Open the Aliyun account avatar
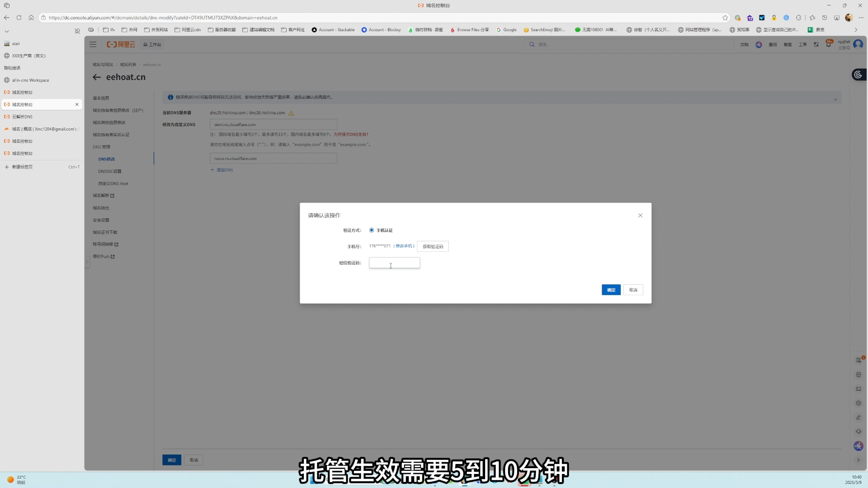This screenshot has height=488, width=868. coord(858,44)
